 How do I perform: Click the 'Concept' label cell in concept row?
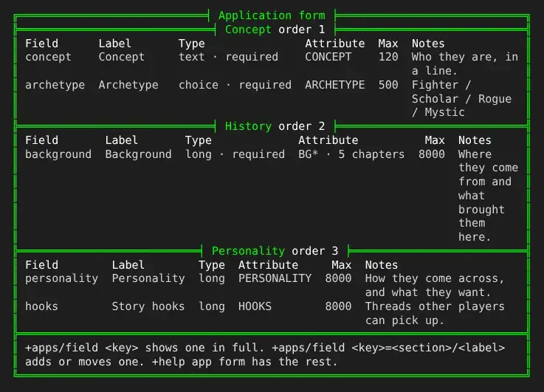(122, 57)
